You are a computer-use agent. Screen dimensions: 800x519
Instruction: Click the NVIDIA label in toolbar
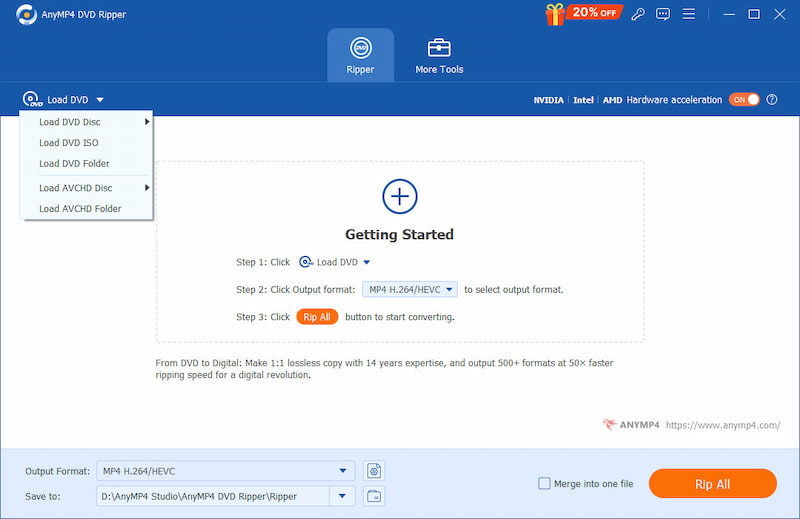coord(548,100)
